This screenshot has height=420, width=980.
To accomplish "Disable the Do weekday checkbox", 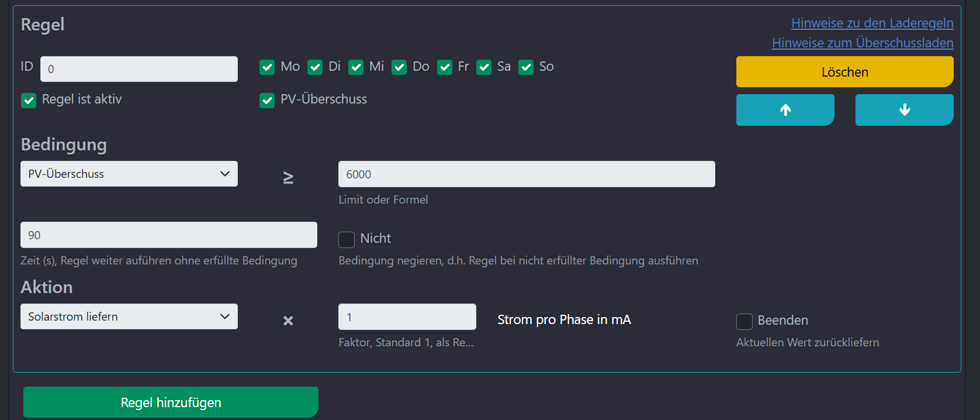I will (x=399, y=67).
